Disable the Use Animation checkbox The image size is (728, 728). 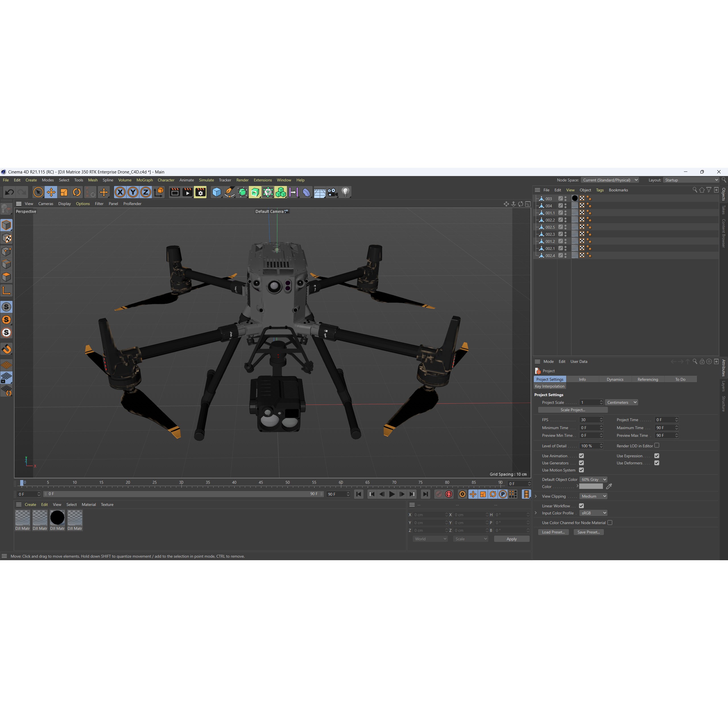click(x=582, y=456)
